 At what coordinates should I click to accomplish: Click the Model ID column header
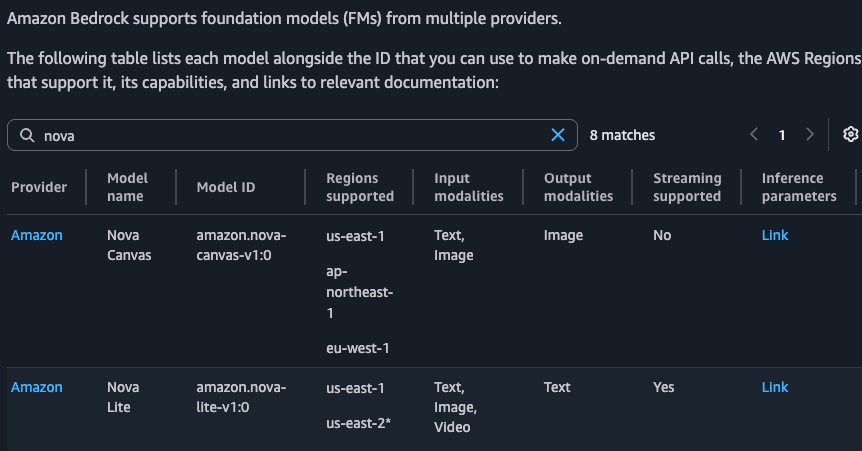click(226, 187)
